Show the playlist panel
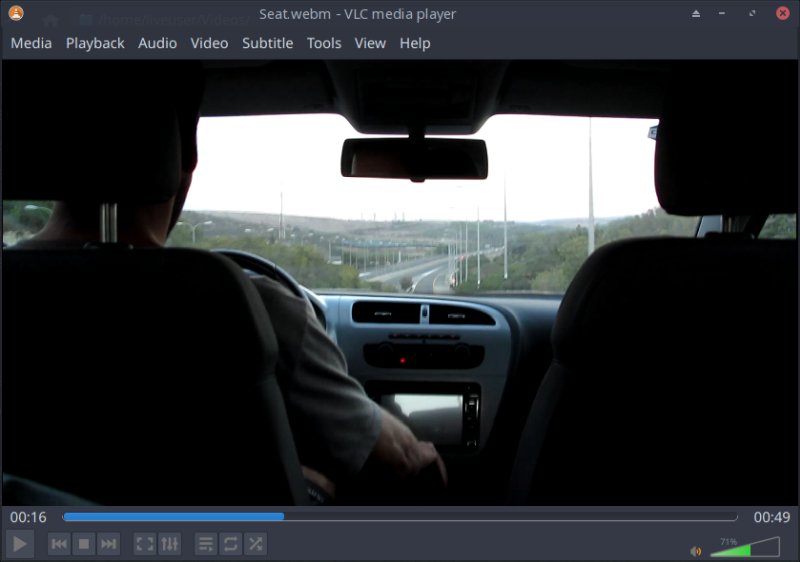The width and height of the screenshot is (800, 562). 206,544
